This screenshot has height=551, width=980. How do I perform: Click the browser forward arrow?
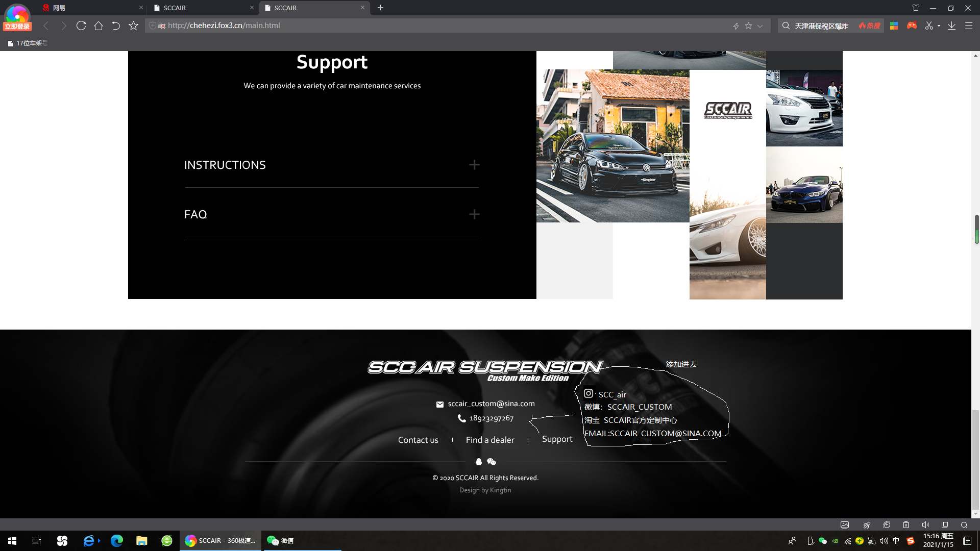coord(64,26)
